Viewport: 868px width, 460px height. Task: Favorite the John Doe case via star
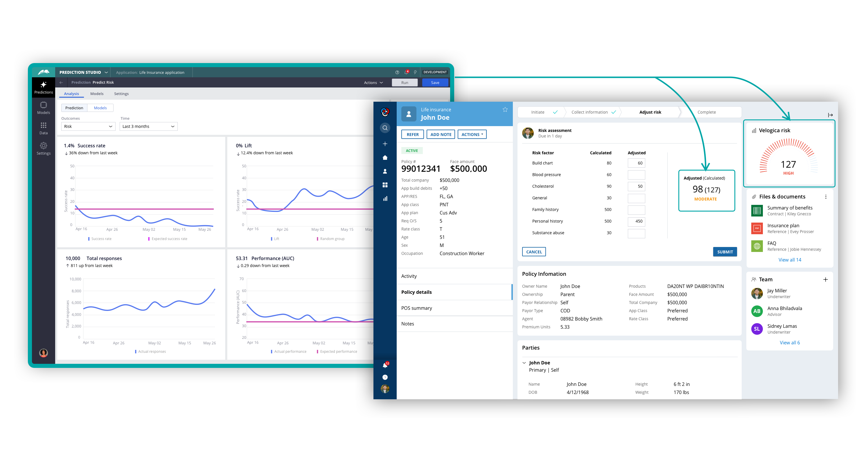click(x=505, y=109)
